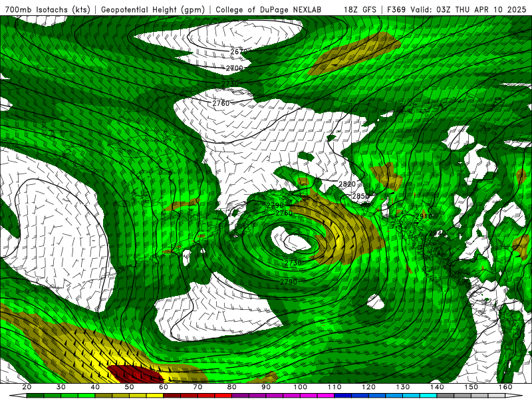Select the olive swatch right after 40

(x=104, y=396)
